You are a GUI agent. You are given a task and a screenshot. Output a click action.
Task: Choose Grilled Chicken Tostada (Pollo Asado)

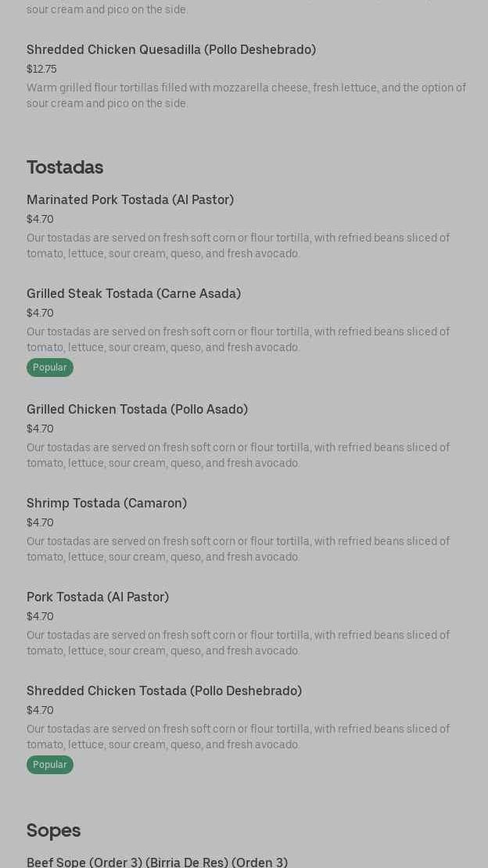click(137, 410)
